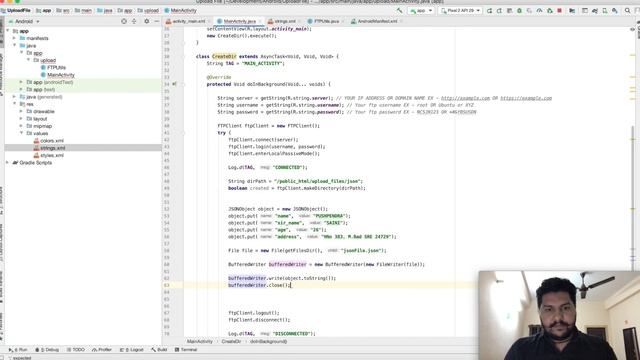
Task: Switch to the strings.xml editor tab
Action: 284,21
